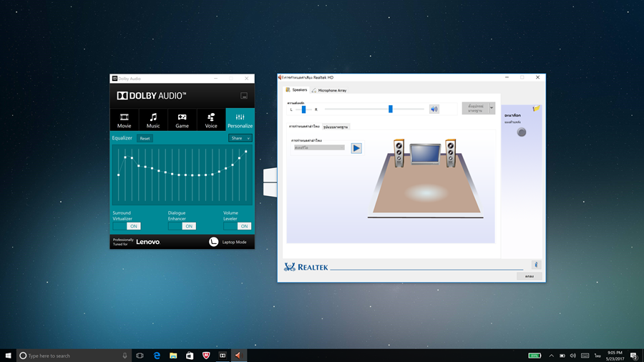
Task: Open Task View from the taskbar
Action: pyautogui.click(x=140, y=356)
